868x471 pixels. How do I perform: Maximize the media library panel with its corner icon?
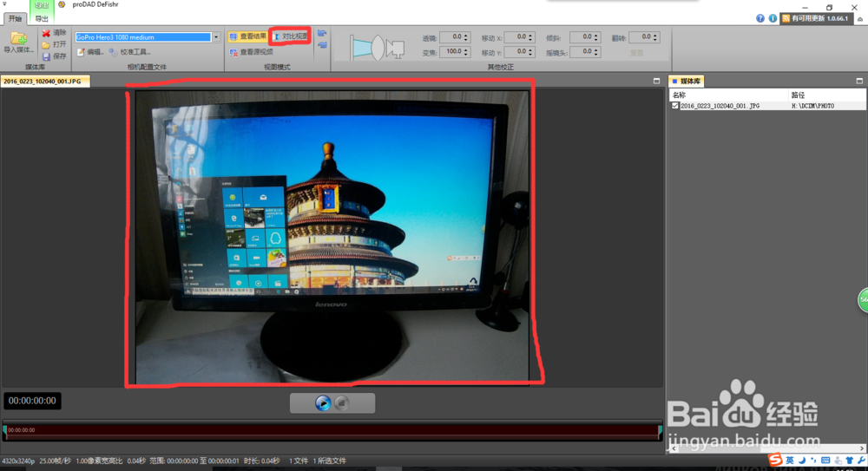tap(859, 81)
